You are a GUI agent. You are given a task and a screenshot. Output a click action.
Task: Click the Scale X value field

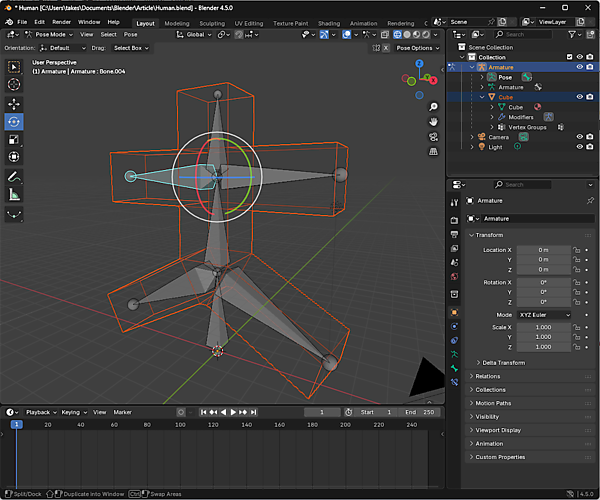coord(543,327)
